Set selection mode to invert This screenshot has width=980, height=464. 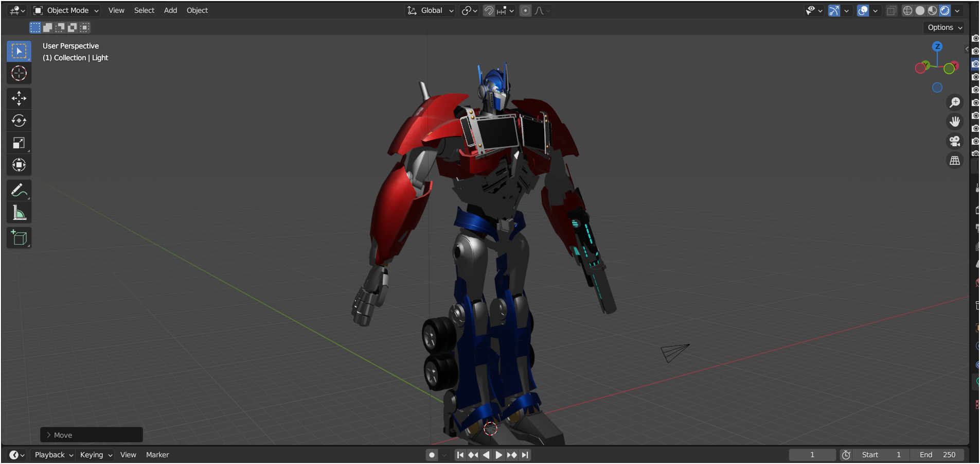[x=73, y=27]
